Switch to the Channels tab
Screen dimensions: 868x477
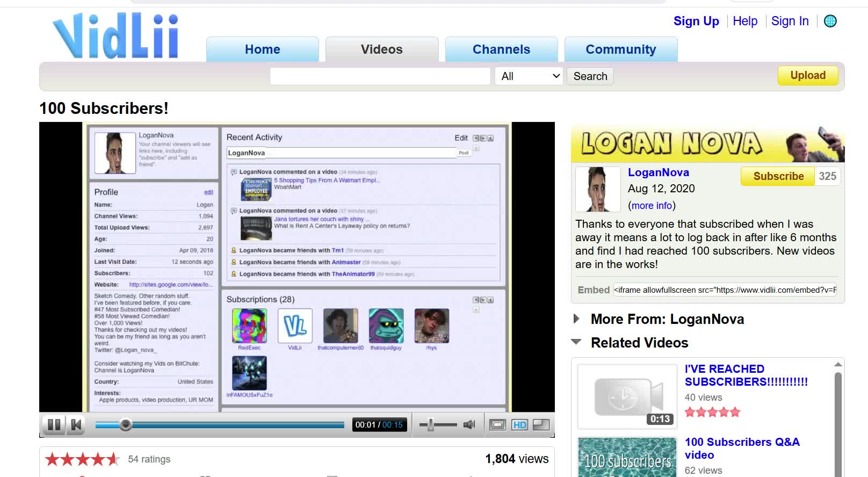[501, 49]
